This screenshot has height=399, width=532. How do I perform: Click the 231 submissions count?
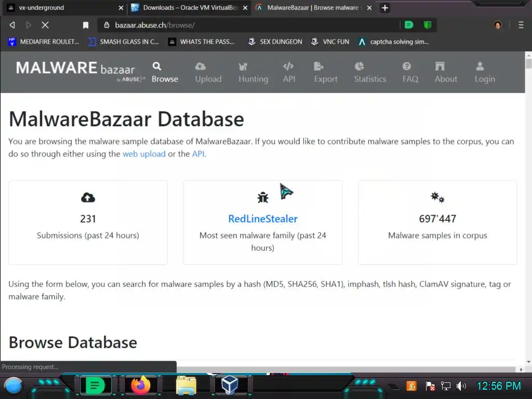point(88,219)
